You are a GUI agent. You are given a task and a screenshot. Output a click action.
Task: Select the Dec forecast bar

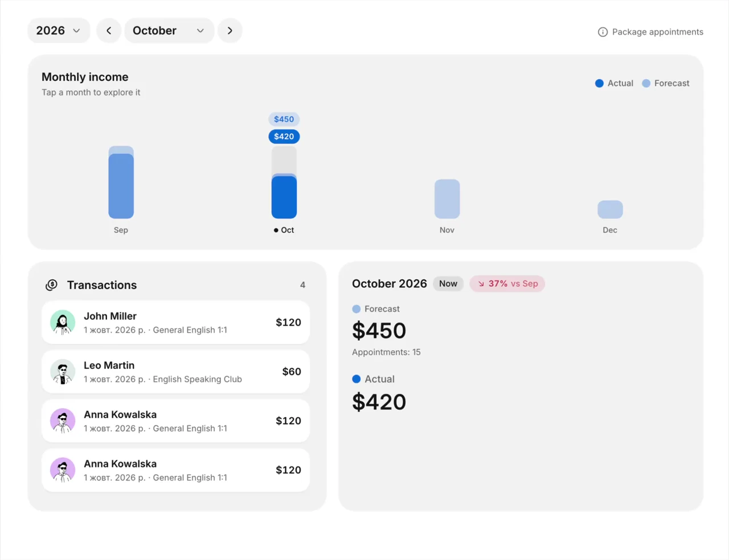coord(610,209)
